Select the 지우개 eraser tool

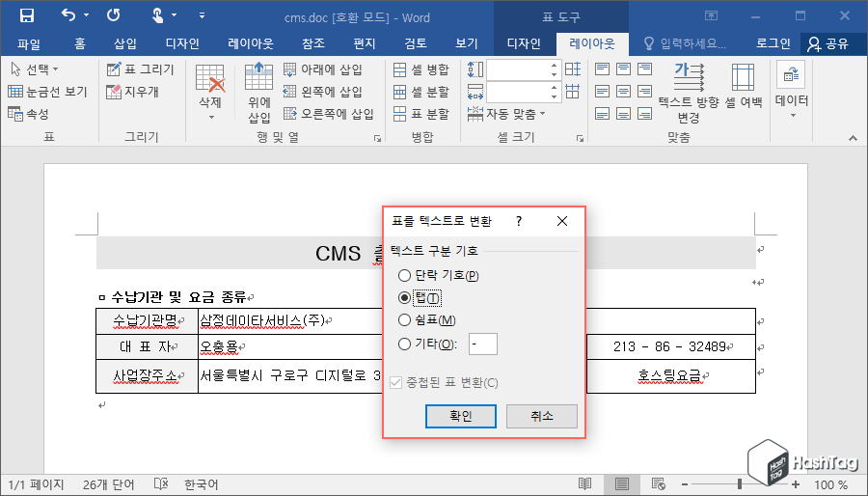point(133,92)
